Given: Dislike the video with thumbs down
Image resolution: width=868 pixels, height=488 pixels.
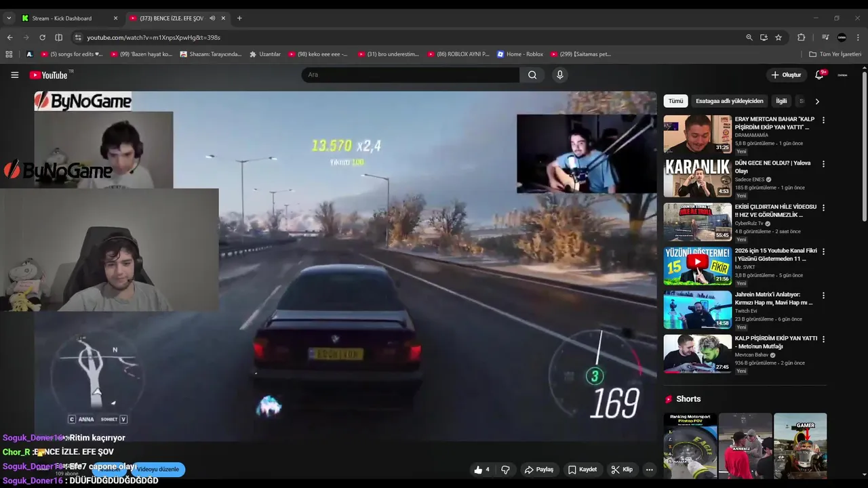Looking at the screenshot, I should click(x=505, y=469).
